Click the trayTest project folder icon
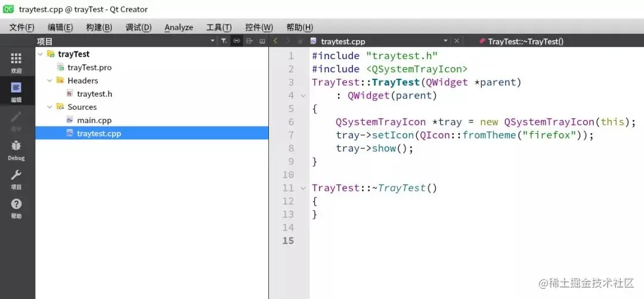 [x=51, y=54]
